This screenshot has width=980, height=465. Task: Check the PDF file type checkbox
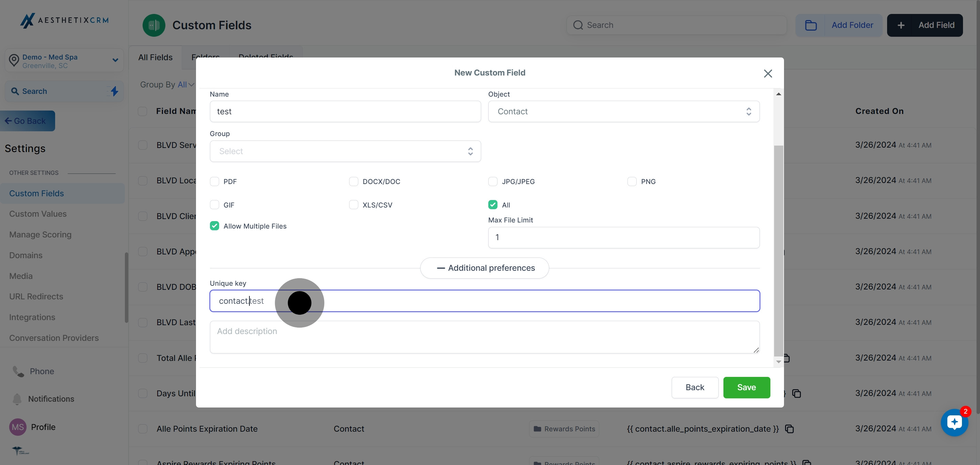pyautogui.click(x=215, y=181)
